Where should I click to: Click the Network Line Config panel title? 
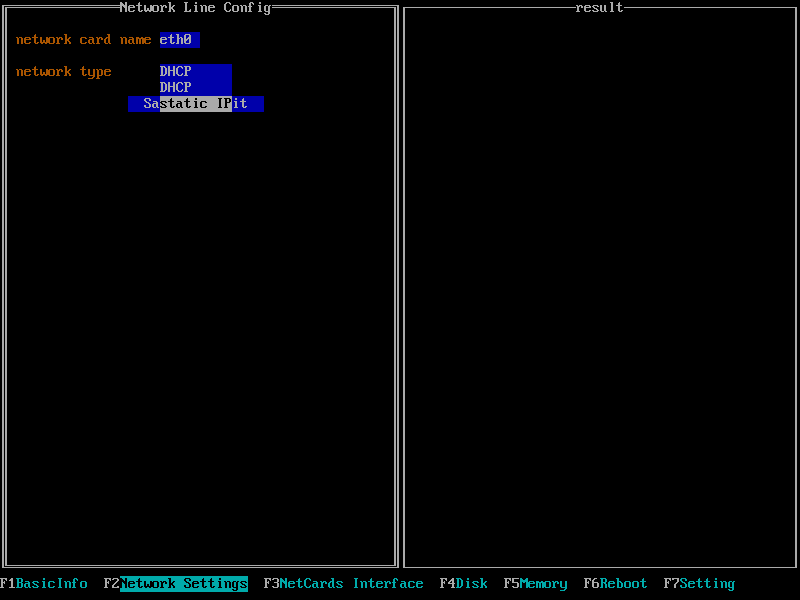pyautogui.click(x=195, y=8)
